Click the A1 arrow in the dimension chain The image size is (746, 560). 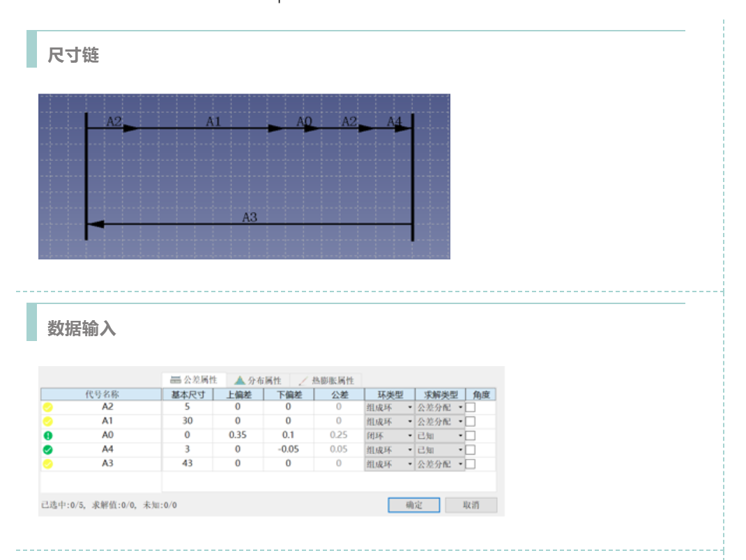(213, 128)
